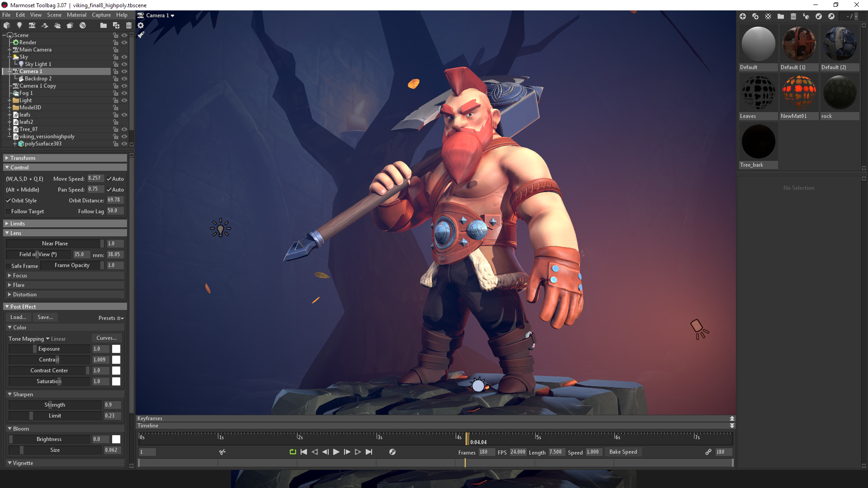
Task: Jump to the last frame
Action: coord(369,452)
